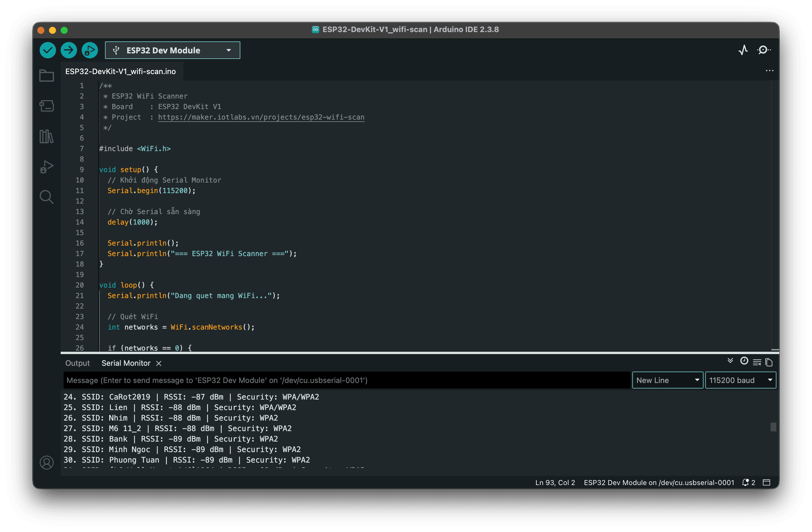This screenshot has height=532, width=812.
Task: Select the ESP32-DevKit-V1_wifi-scan.ino editor tab
Action: (x=120, y=71)
